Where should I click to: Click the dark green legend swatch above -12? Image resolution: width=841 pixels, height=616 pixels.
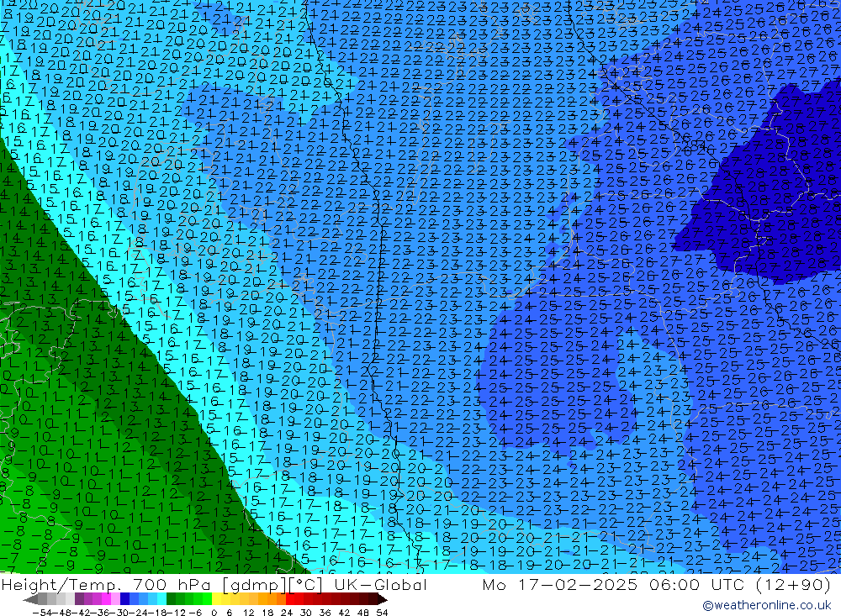click(x=171, y=599)
